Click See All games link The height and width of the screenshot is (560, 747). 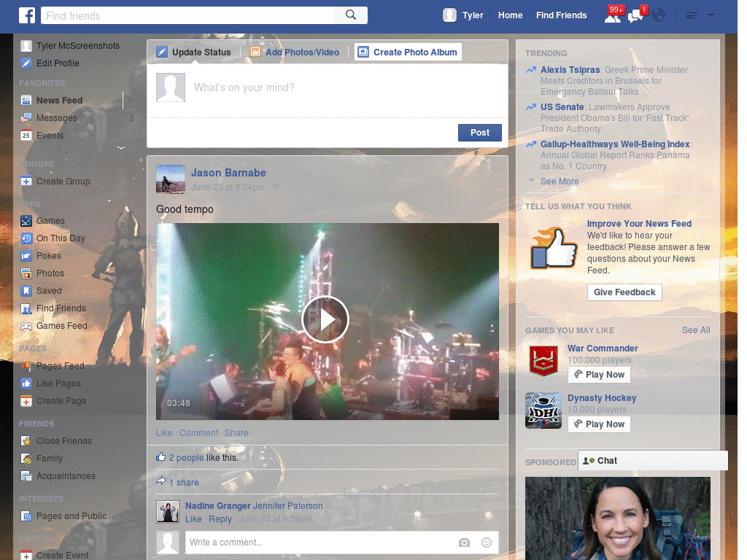coord(695,330)
